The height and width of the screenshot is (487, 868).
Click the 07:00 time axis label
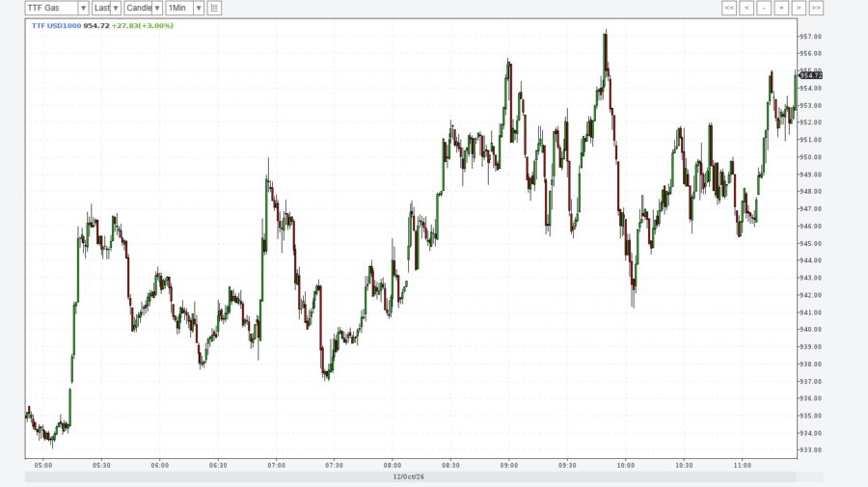pyautogui.click(x=276, y=466)
